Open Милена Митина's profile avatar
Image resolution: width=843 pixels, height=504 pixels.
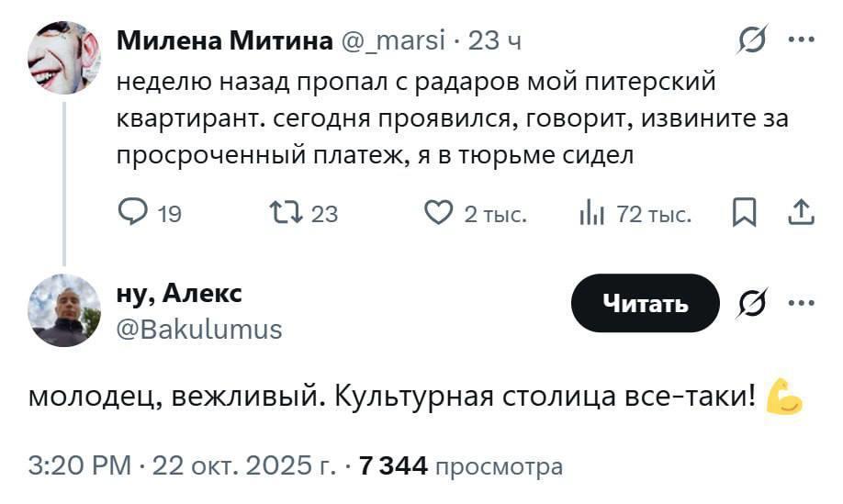click(x=63, y=58)
